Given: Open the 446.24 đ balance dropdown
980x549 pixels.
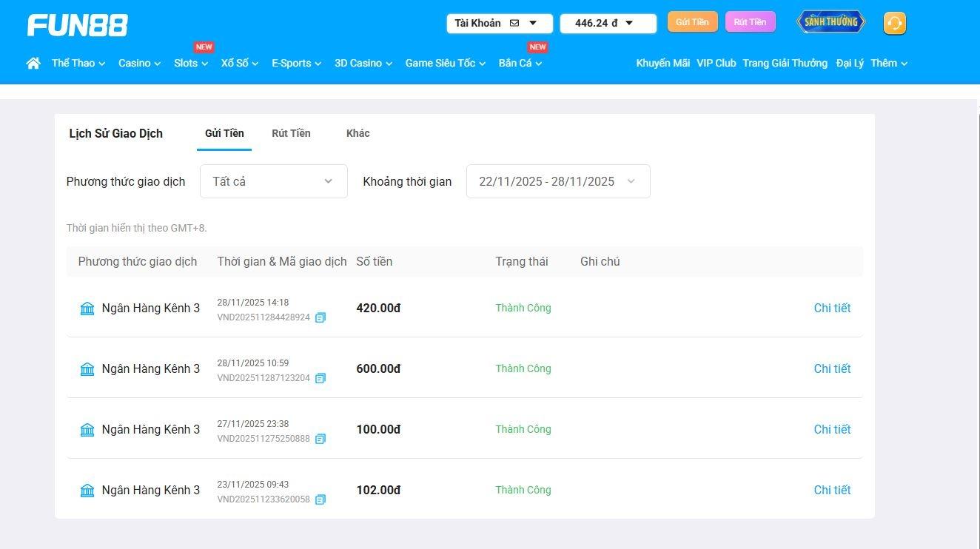Looking at the screenshot, I should point(608,24).
